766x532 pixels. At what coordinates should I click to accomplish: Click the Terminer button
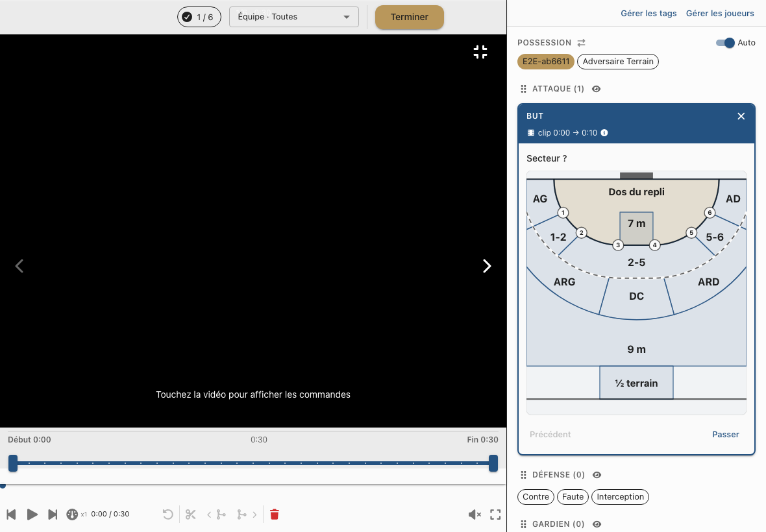[x=410, y=17]
